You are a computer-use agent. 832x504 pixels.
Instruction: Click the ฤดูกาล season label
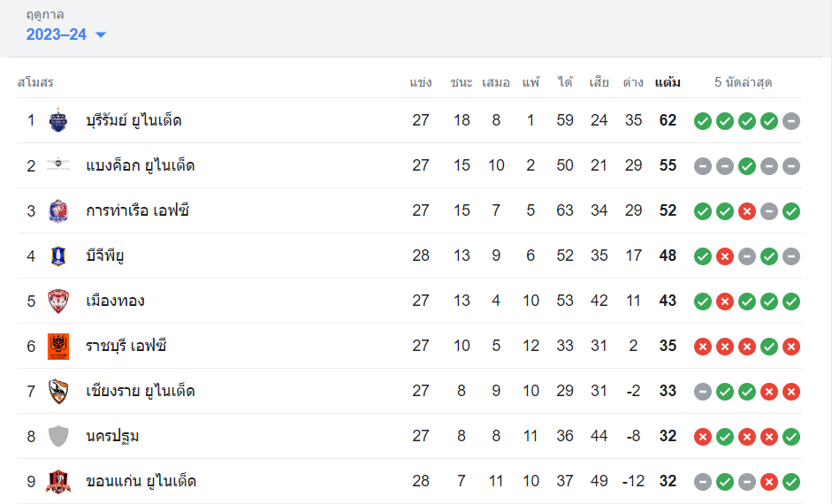(45, 14)
